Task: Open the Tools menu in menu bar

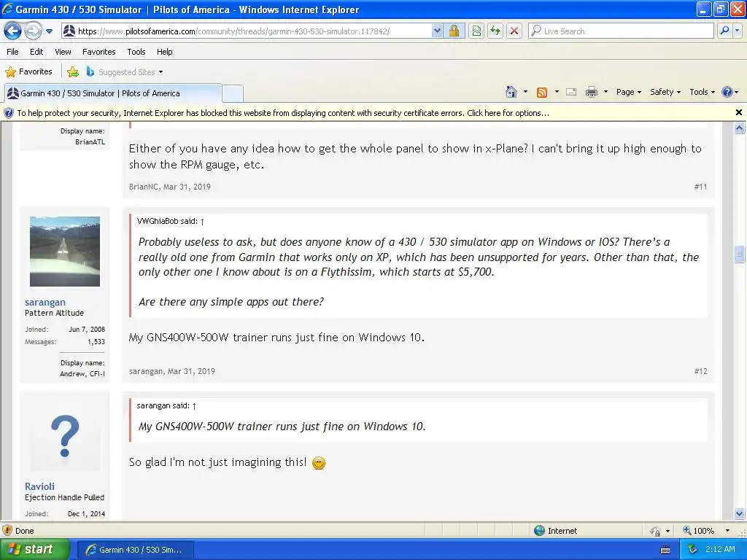Action: point(136,52)
